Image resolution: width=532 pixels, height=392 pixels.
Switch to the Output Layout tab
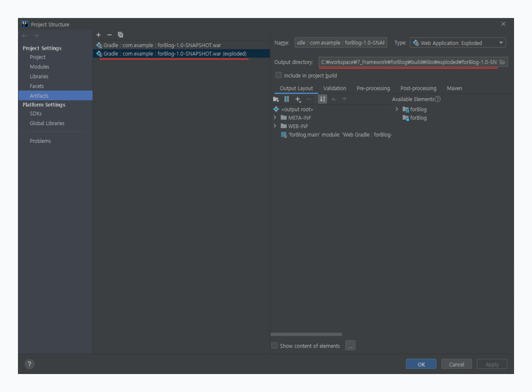pyautogui.click(x=296, y=88)
